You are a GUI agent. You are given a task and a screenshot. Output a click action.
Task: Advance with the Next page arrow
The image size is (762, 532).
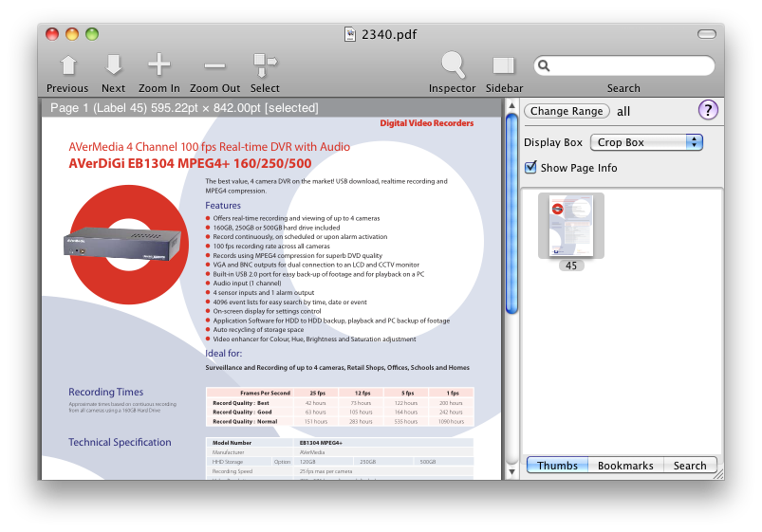pyautogui.click(x=114, y=65)
